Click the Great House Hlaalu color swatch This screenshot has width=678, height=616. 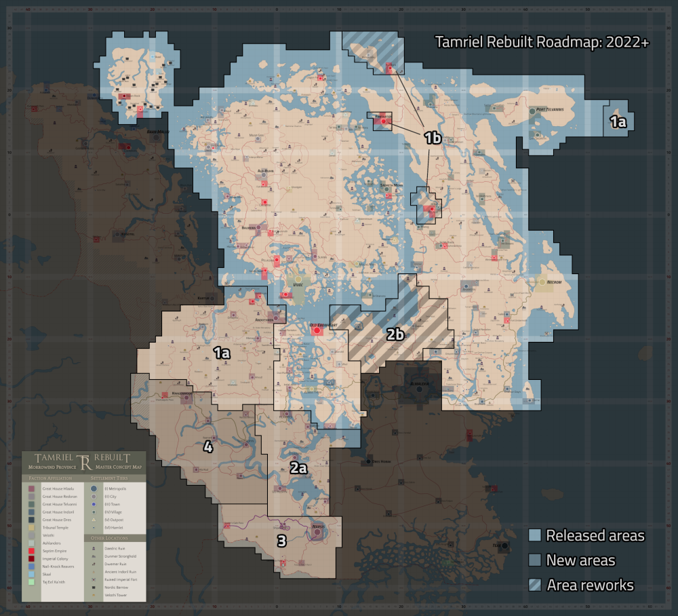(31, 489)
